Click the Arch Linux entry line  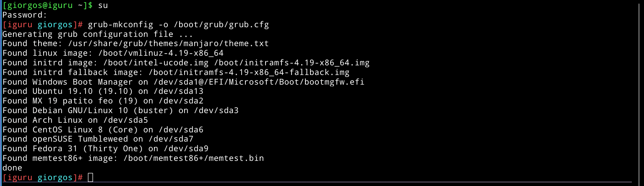click(75, 120)
